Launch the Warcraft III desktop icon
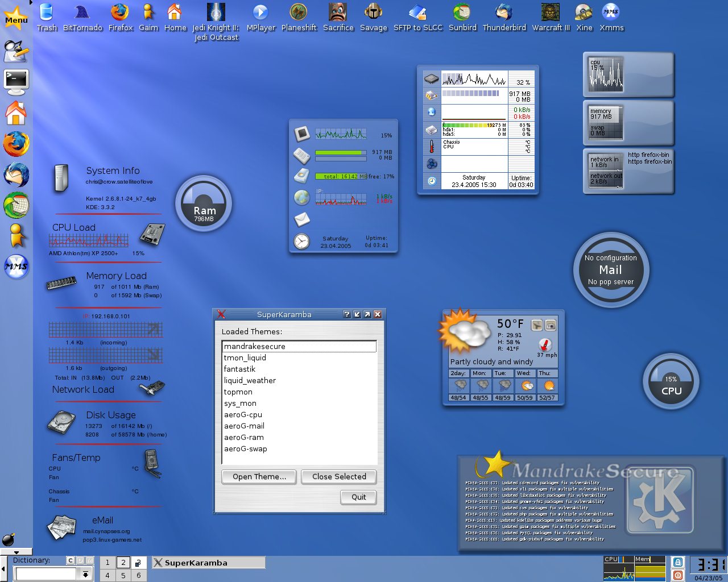 click(x=551, y=18)
